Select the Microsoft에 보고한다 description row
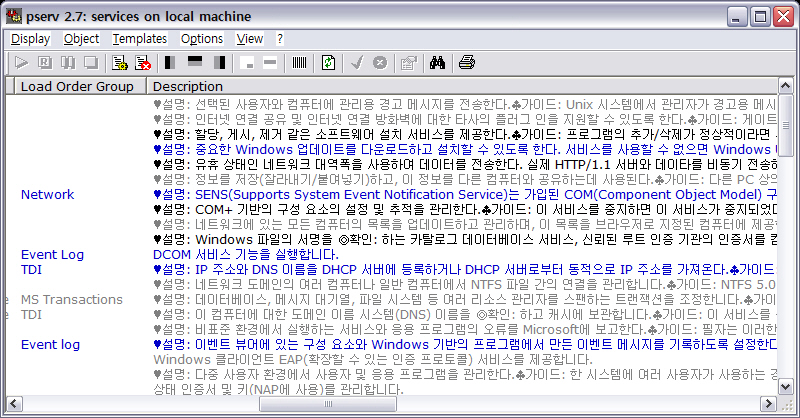Screen dimensions: 800x418 coord(465,330)
